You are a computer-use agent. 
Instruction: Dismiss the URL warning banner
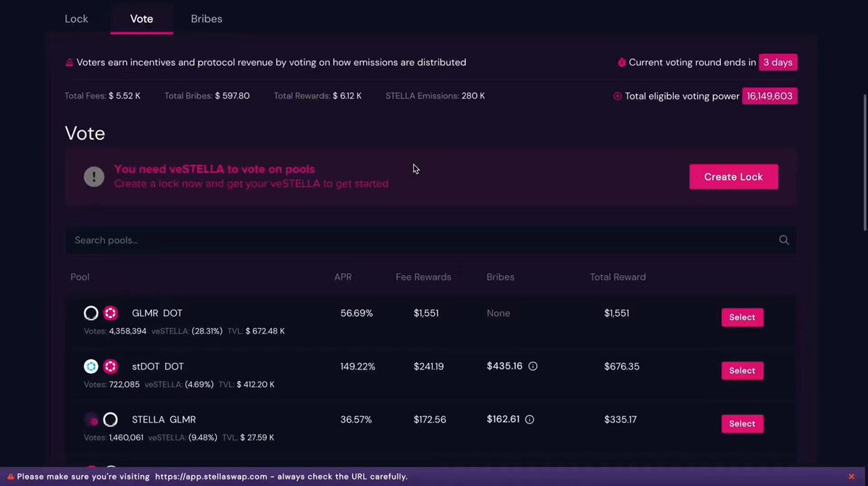pos(851,477)
